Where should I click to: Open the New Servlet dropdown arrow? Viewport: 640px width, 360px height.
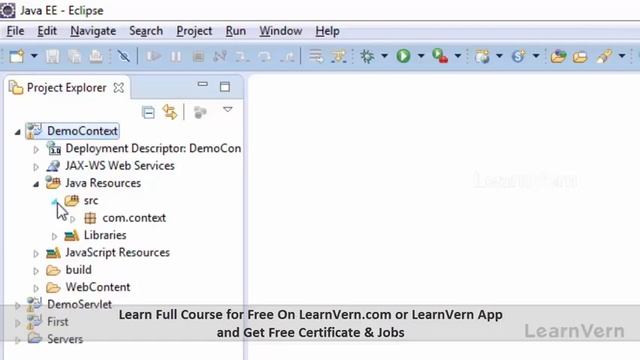pyautogui.click(x=536, y=56)
